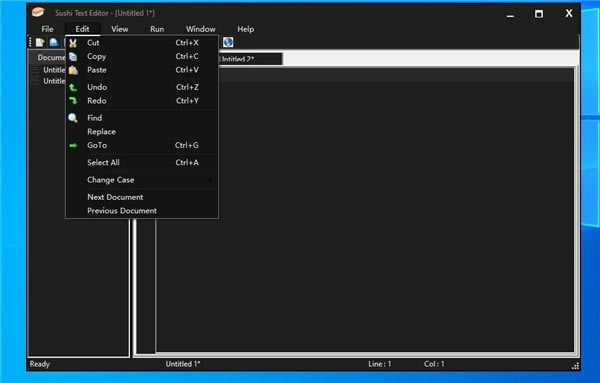Click the Find magnifier icon

click(x=73, y=118)
